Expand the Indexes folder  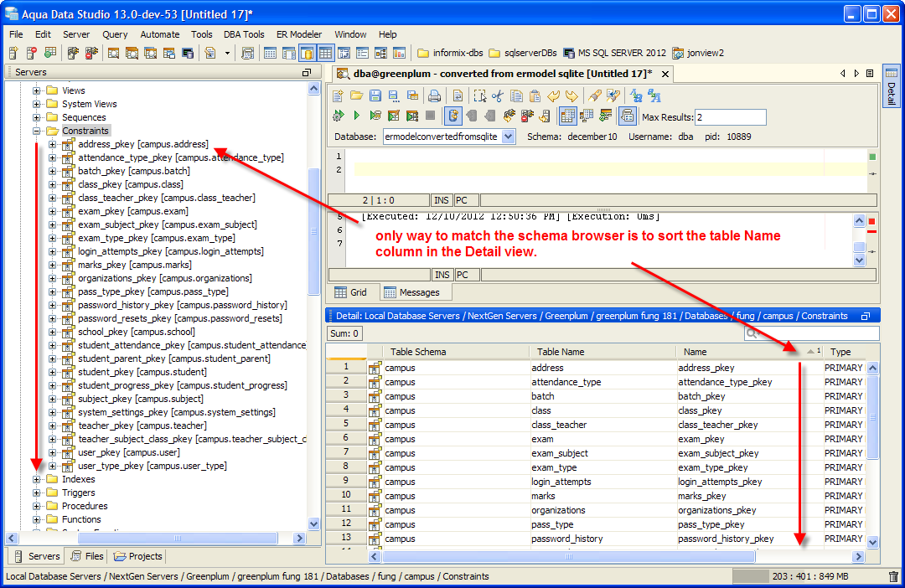[36, 479]
